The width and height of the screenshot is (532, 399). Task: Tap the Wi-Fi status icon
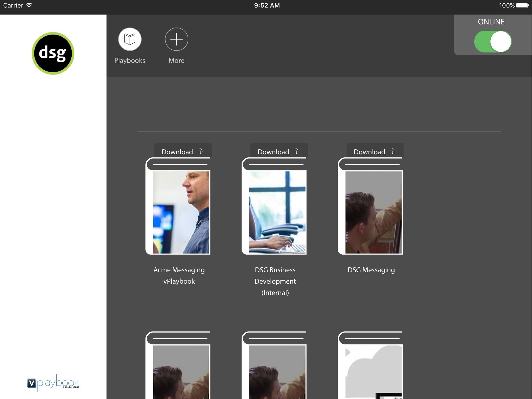coord(29,5)
